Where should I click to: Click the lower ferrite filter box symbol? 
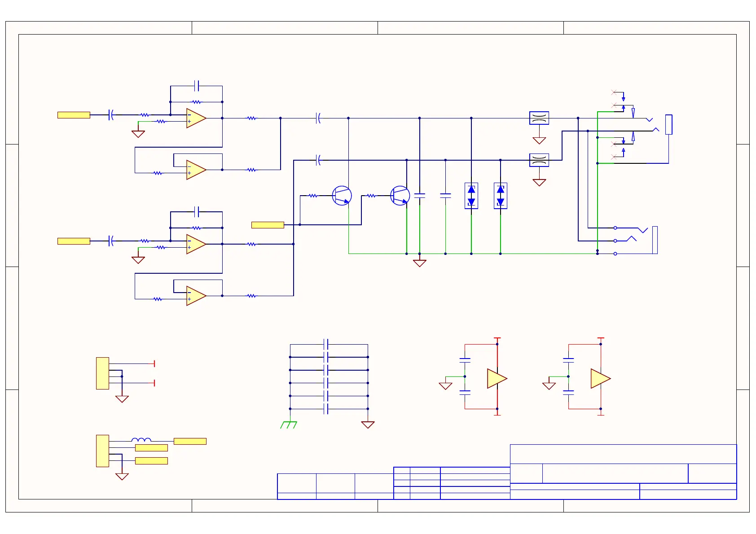[x=539, y=160]
